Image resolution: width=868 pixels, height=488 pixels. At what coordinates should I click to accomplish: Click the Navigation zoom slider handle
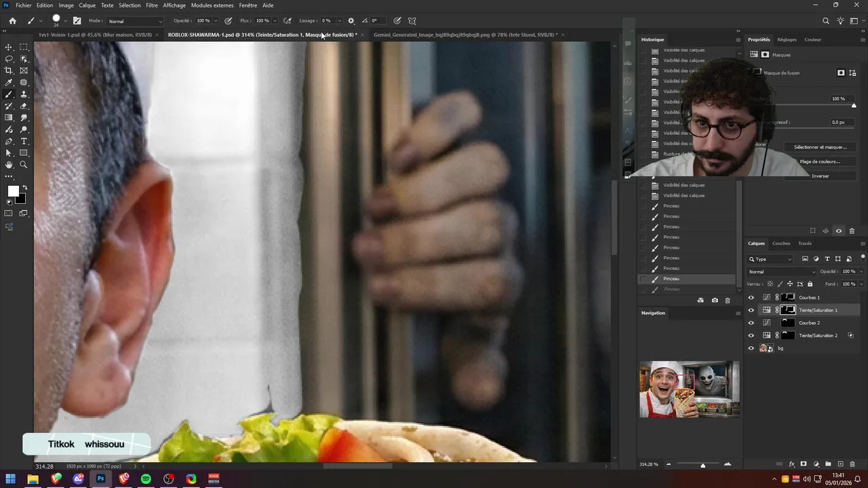tap(703, 465)
